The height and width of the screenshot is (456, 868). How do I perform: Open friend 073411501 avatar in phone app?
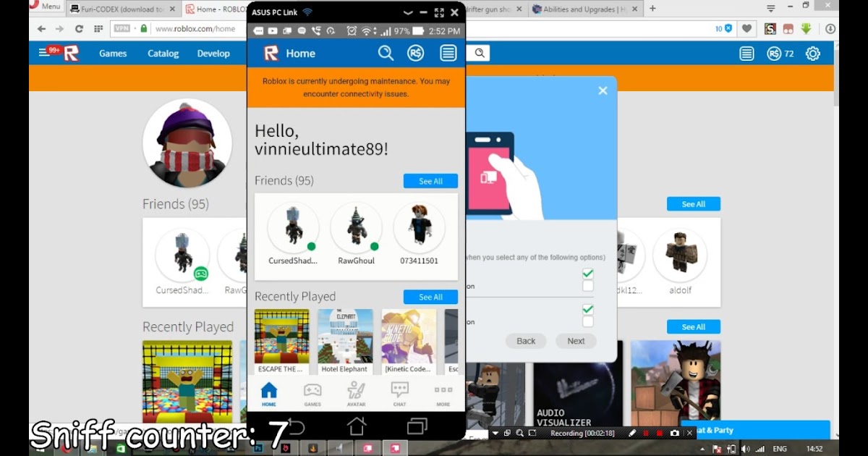coord(420,228)
